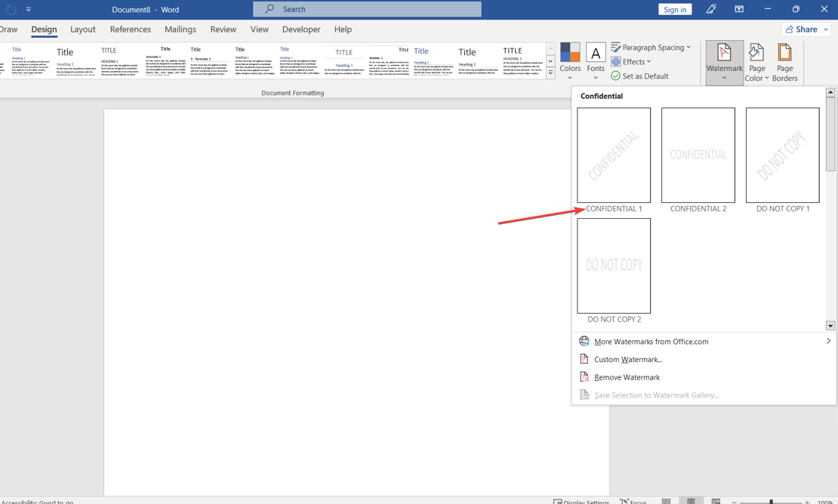Screen dimensions: 838x504
Task: Click the Page Color bucket icon
Action: point(756,52)
